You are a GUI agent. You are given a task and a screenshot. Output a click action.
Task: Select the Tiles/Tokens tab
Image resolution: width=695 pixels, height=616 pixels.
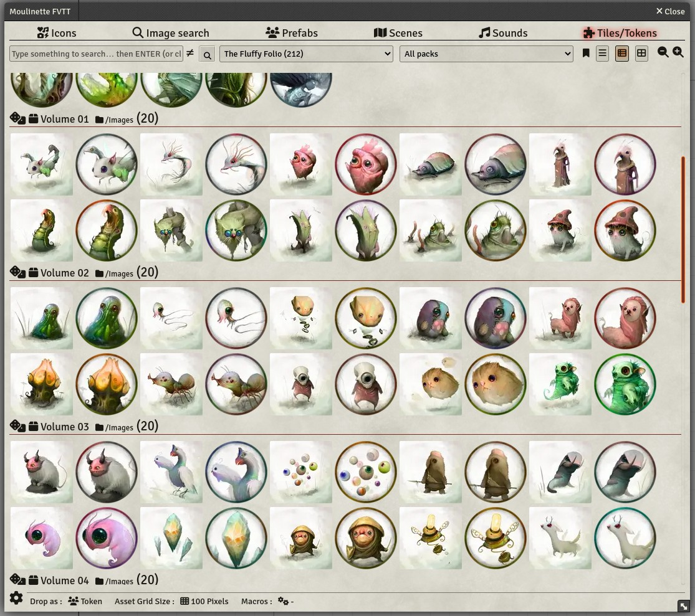(620, 33)
